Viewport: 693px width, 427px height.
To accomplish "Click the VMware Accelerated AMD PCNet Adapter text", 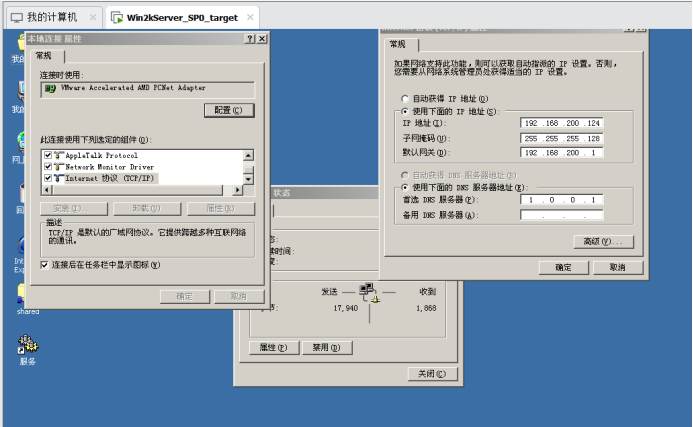I will pyautogui.click(x=133, y=88).
